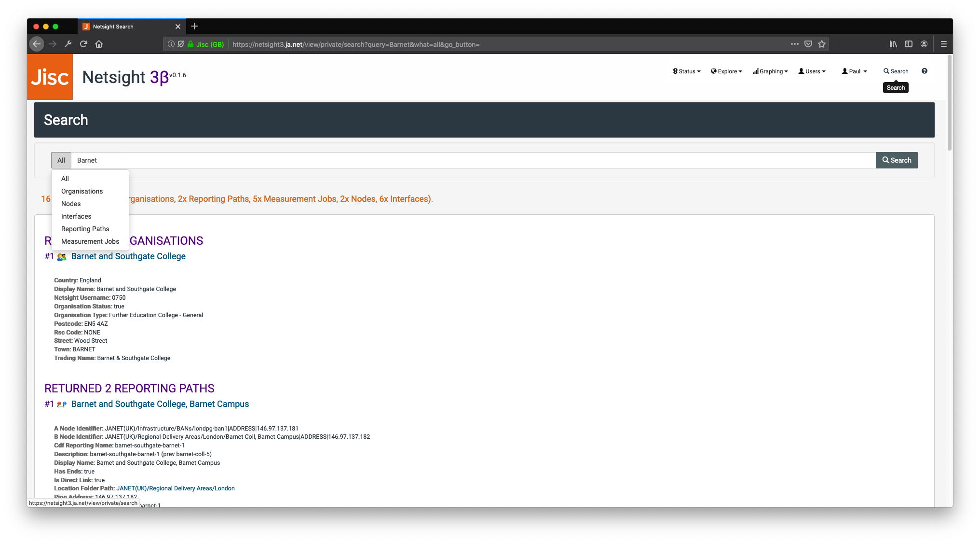This screenshot has width=980, height=543.
Task: Click the Street value Wood Street
Action: click(x=91, y=341)
